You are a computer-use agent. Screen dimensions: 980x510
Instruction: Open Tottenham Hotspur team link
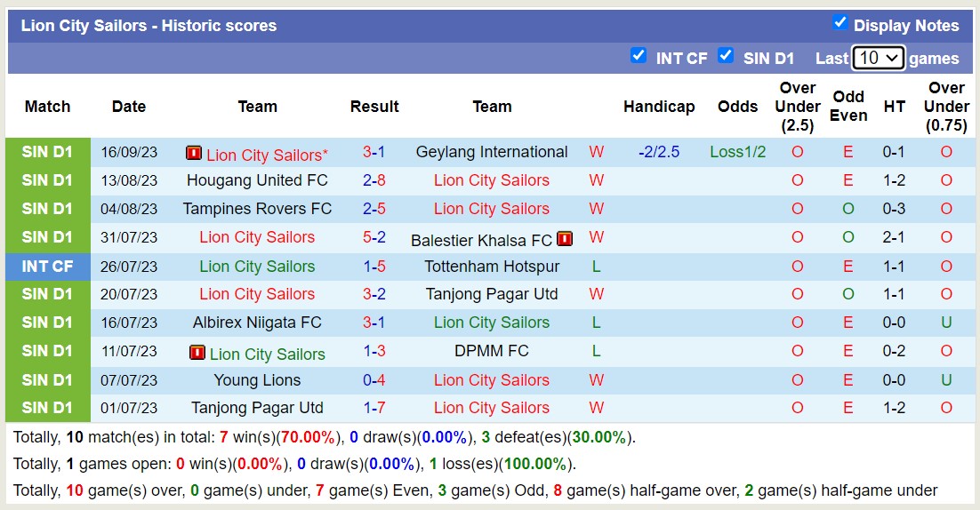click(x=492, y=266)
